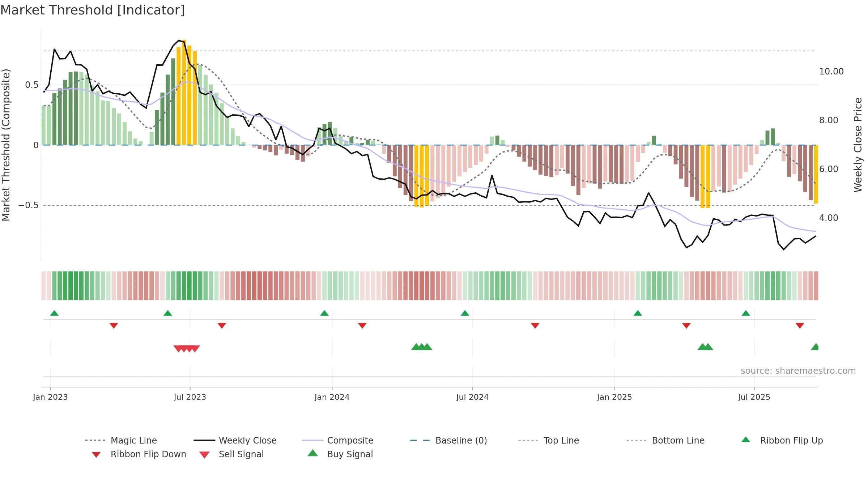Click the Jul 2024 x-axis label
Viewport: 868px width, 488px height.
[472, 397]
